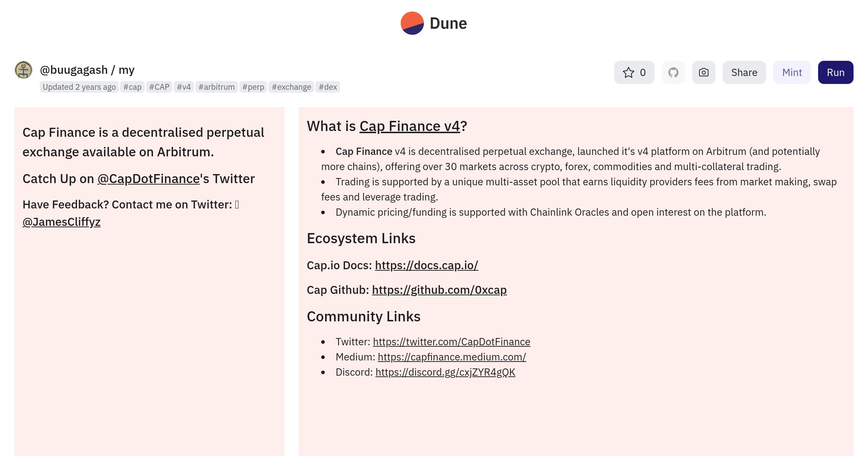This screenshot has height=456, width=868.
Task: Open the github.com/0xcap link
Action: click(x=439, y=290)
